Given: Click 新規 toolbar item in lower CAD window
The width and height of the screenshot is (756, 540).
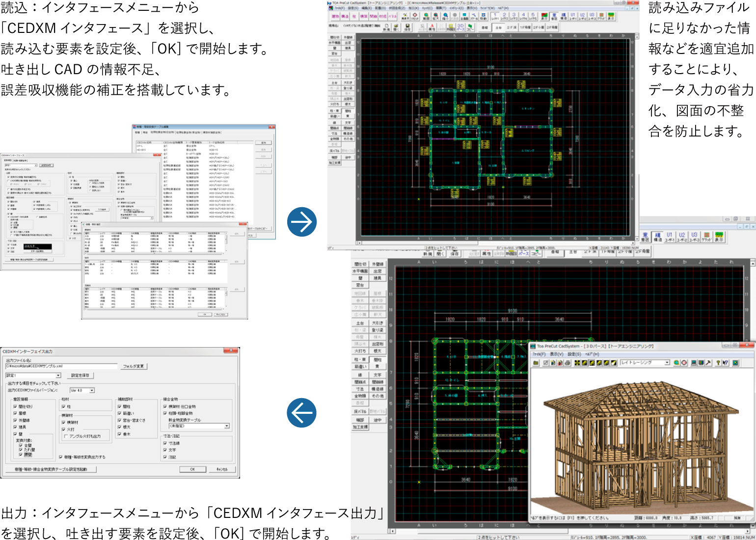Looking at the screenshot, I should (x=428, y=254).
